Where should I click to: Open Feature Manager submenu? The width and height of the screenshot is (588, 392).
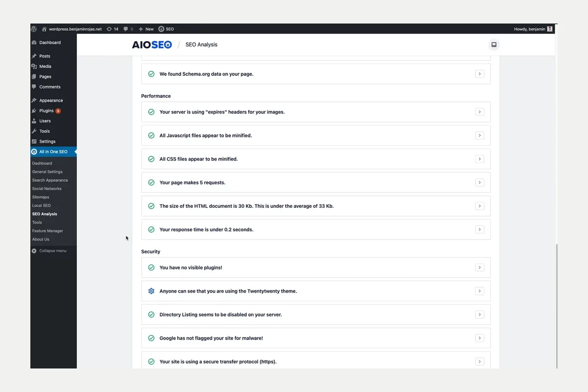[48, 231]
